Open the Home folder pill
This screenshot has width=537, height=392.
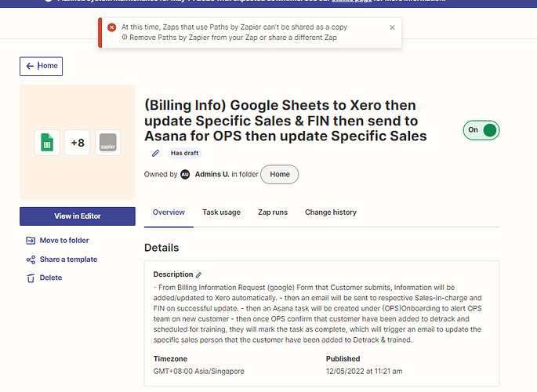[x=279, y=174]
